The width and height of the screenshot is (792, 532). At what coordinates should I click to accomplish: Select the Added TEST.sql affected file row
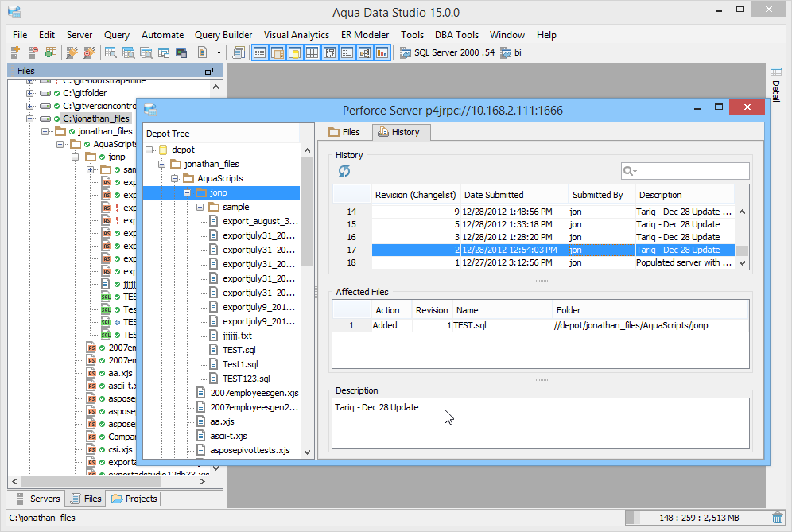click(540, 325)
